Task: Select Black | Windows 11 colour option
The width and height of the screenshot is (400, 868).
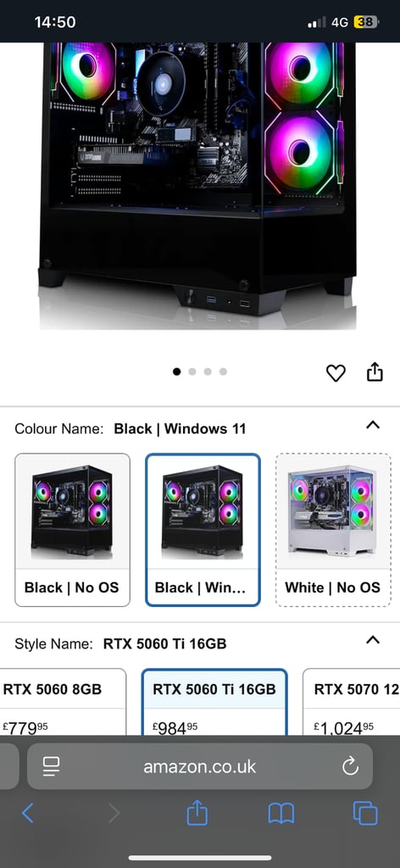Action: pyautogui.click(x=203, y=530)
